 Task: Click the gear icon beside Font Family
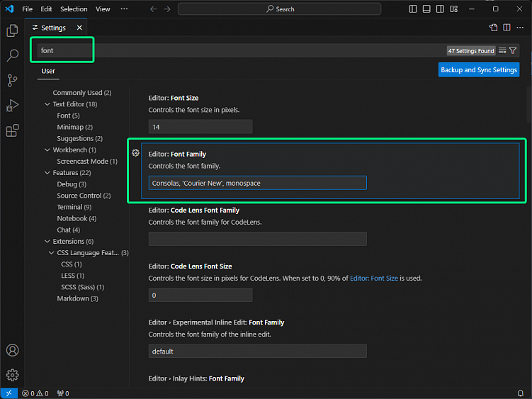click(x=135, y=153)
